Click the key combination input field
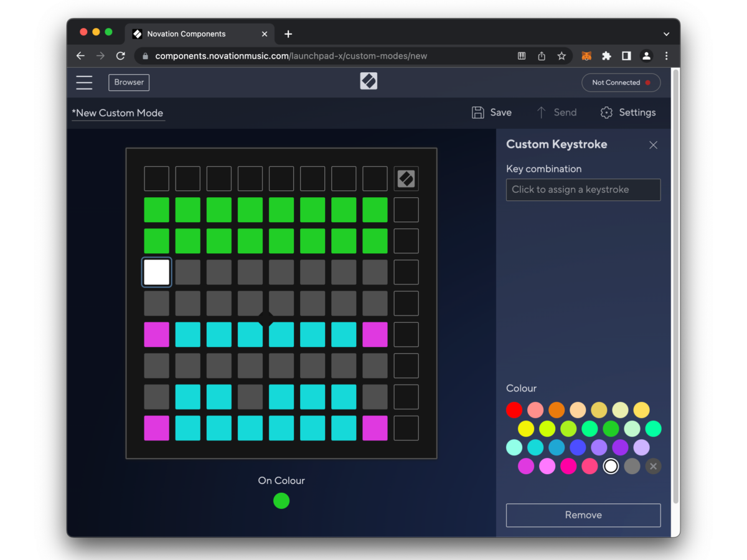The width and height of the screenshot is (747, 560). tap(583, 190)
